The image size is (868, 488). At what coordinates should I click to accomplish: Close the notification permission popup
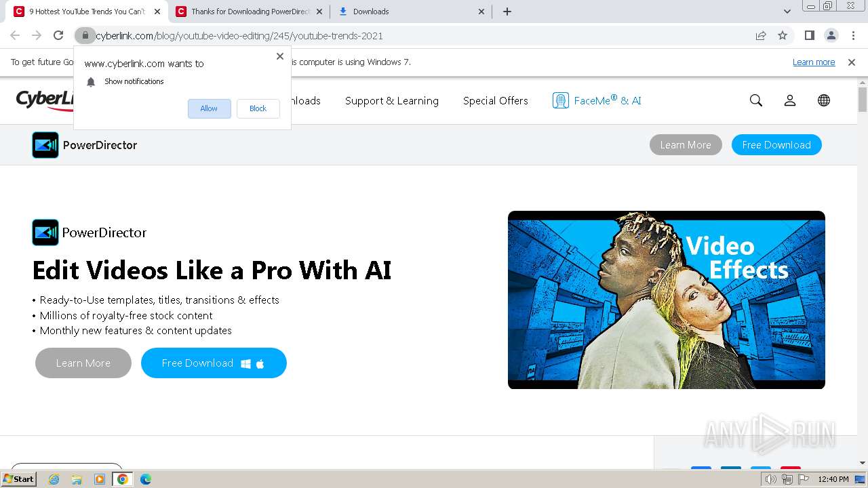(x=280, y=56)
